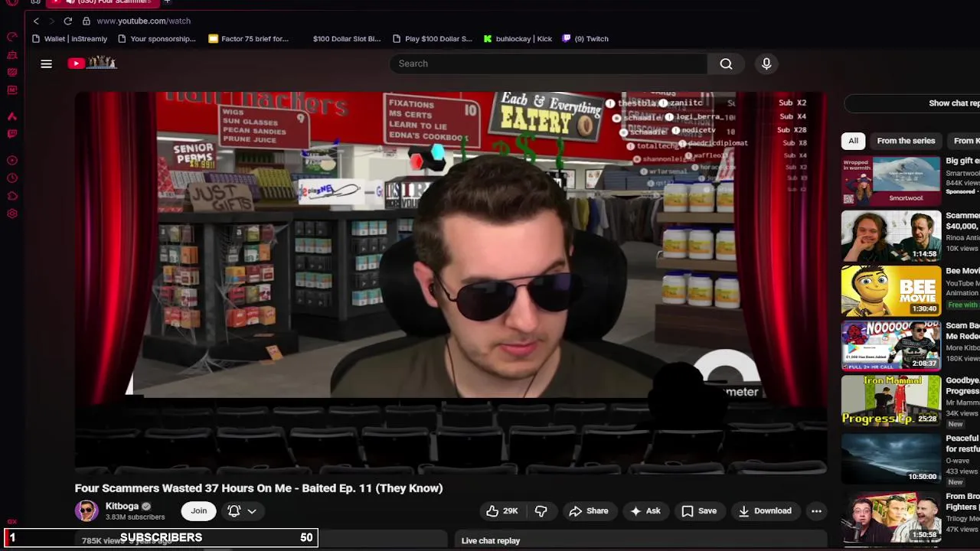Go back with the browser back arrow
The width and height of the screenshot is (980, 551).
[36, 21]
